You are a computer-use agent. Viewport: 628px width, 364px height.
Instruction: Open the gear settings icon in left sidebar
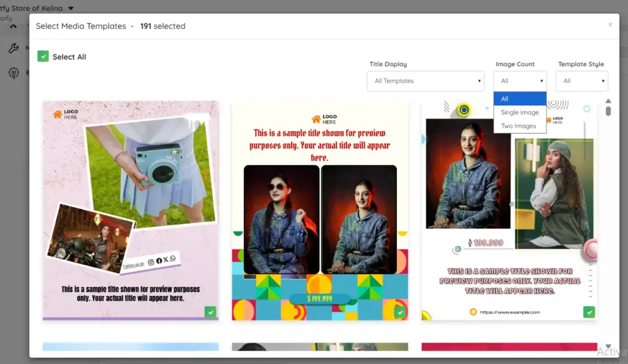[x=13, y=72]
